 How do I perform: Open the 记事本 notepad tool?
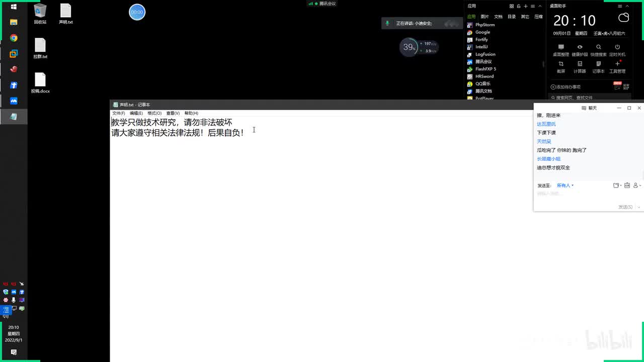pyautogui.click(x=599, y=66)
